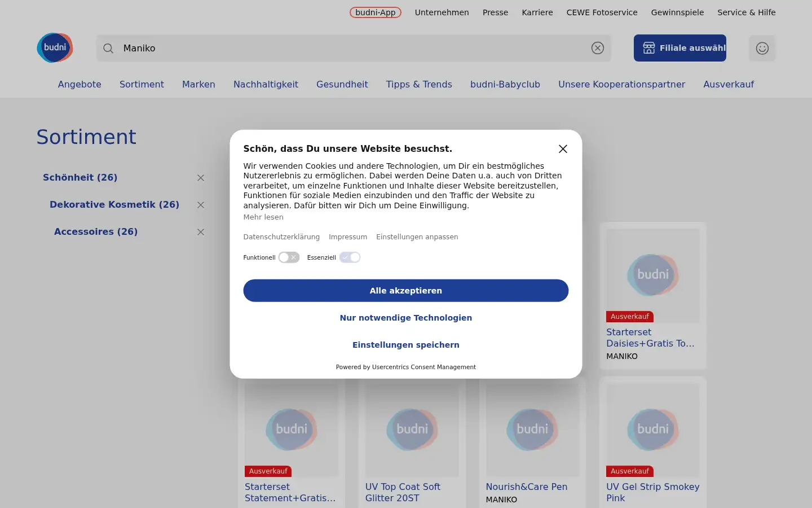
Task: Remove the Schönheit (26) filter
Action: (201, 178)
